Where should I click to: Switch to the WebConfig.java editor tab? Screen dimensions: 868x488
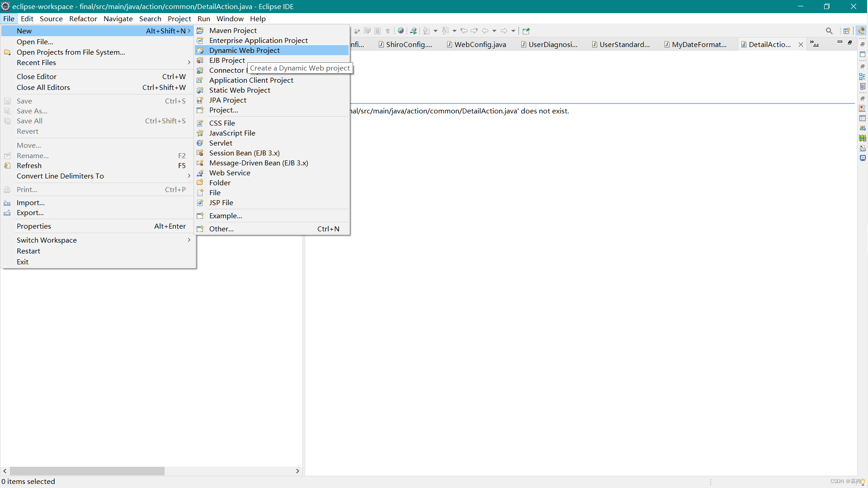pyautogui.click(x=480, y=44)
